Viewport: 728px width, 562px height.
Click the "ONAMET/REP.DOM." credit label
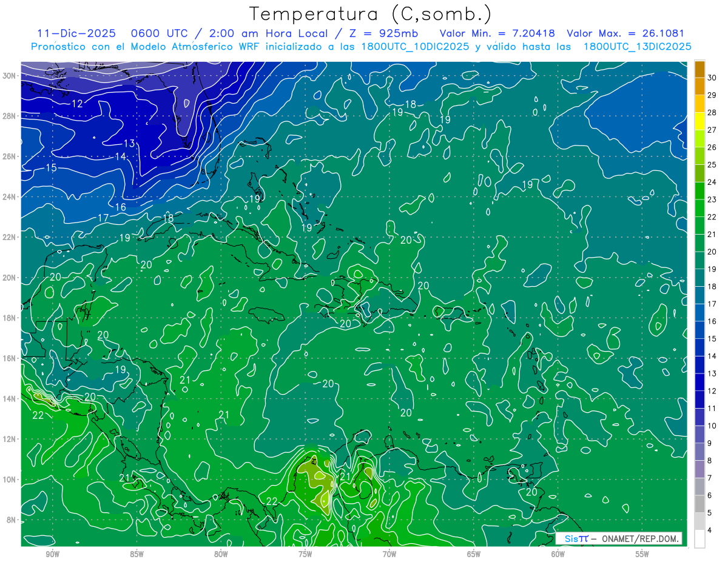(x=640, y=538)
